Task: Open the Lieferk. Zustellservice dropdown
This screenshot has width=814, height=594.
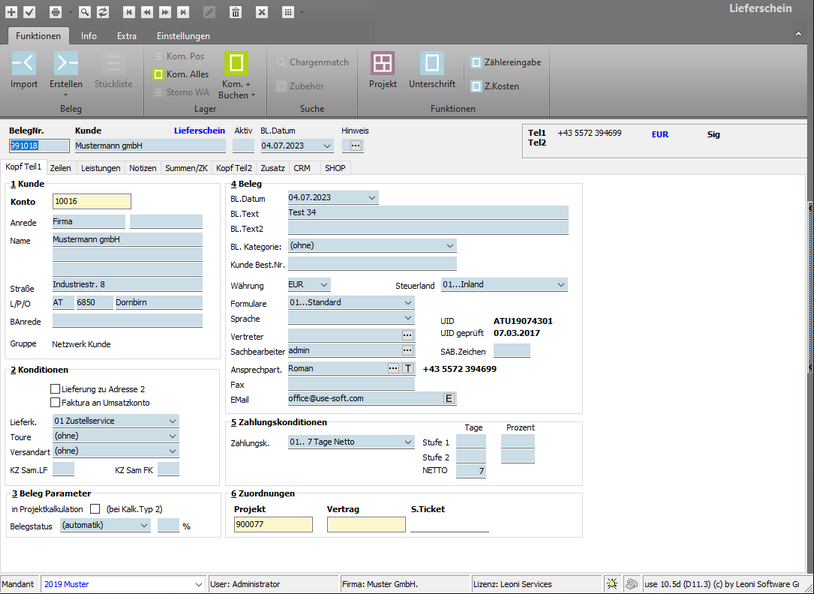Action: [x=173, y=421]
